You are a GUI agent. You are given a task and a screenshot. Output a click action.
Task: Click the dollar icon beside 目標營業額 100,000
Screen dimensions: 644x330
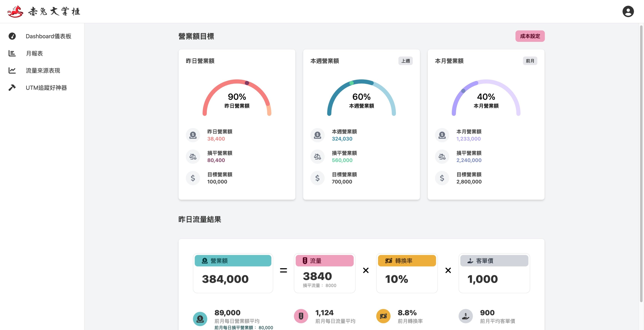pyautogui.click(x=193, y=178)
